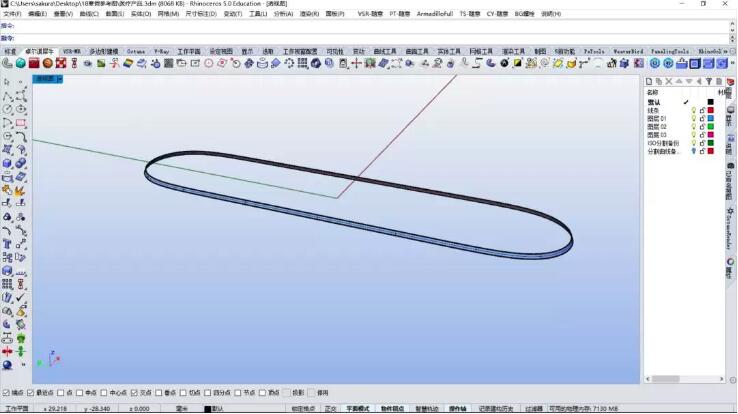
Task: Change color swatch of 图层 01 layer
Action: [711, 119]
